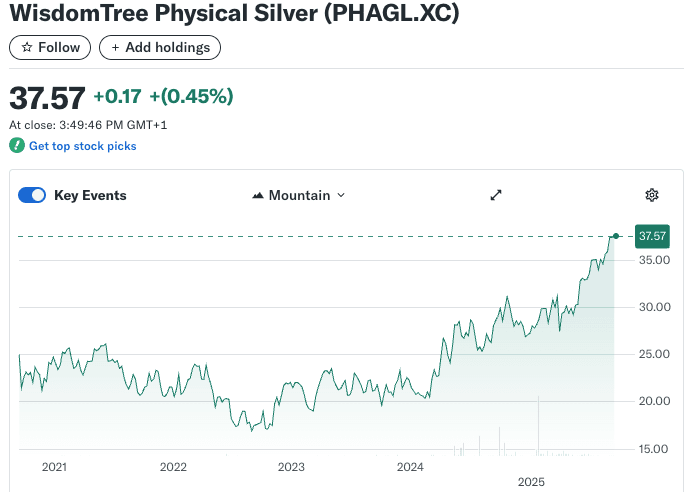This screenshot has width=686, height=492.
Task: Select the 2024 label on the time axis
Action: click(410, 467)
